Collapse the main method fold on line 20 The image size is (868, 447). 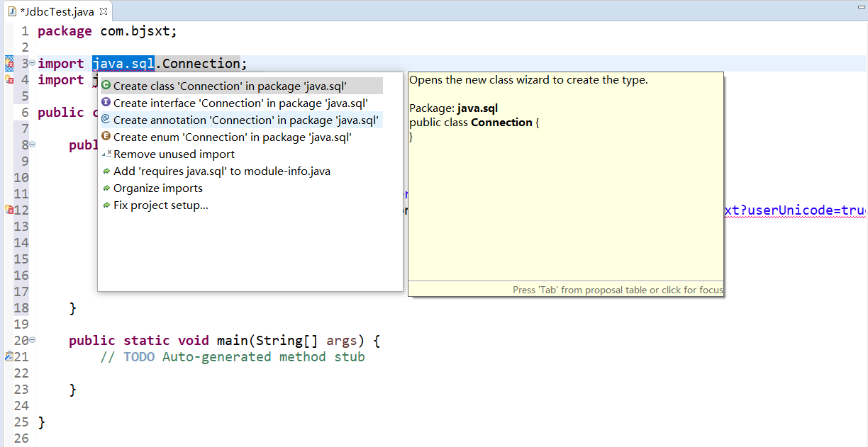(33, 340)
